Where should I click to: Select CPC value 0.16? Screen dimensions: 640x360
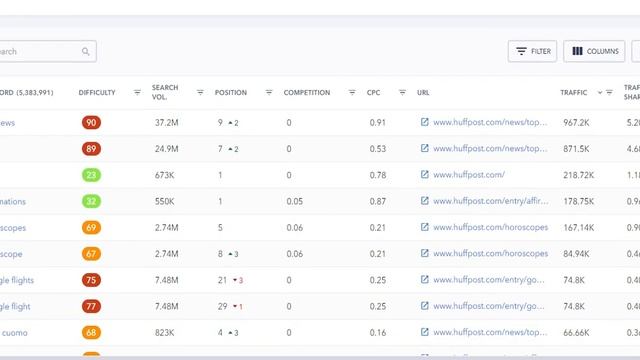tap(378, 333)
